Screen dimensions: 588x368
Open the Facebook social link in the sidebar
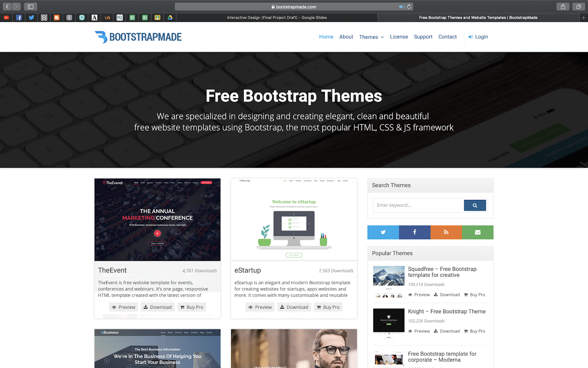click(x=415, y=232)
